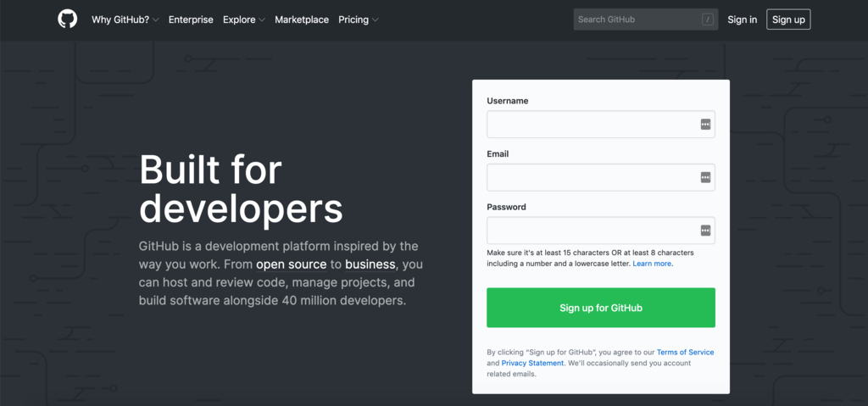Click the slash shortcut icon in search

click(x=708, y=19)
